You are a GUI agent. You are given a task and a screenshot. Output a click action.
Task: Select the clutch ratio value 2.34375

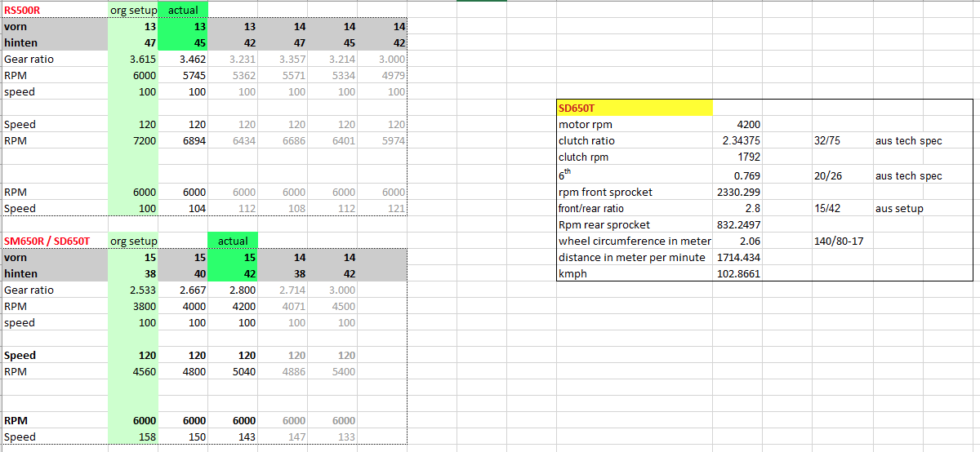coord(738,141)
